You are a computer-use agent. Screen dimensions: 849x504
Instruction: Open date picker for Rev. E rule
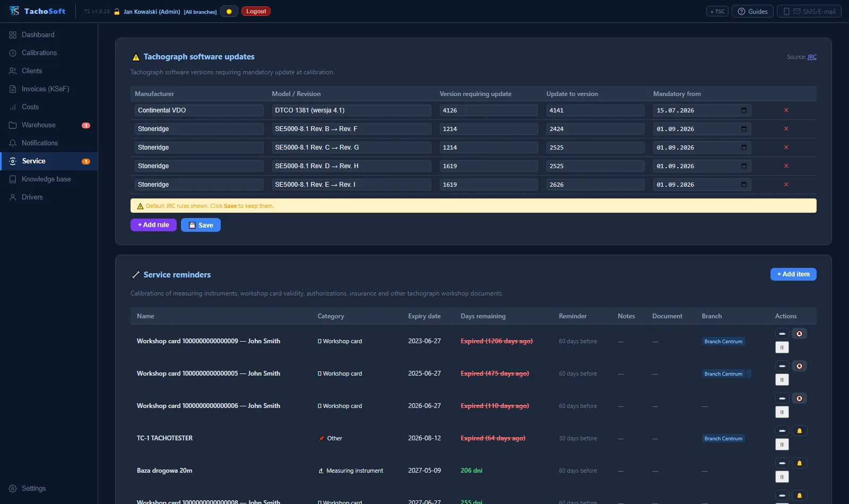point(744,185)
